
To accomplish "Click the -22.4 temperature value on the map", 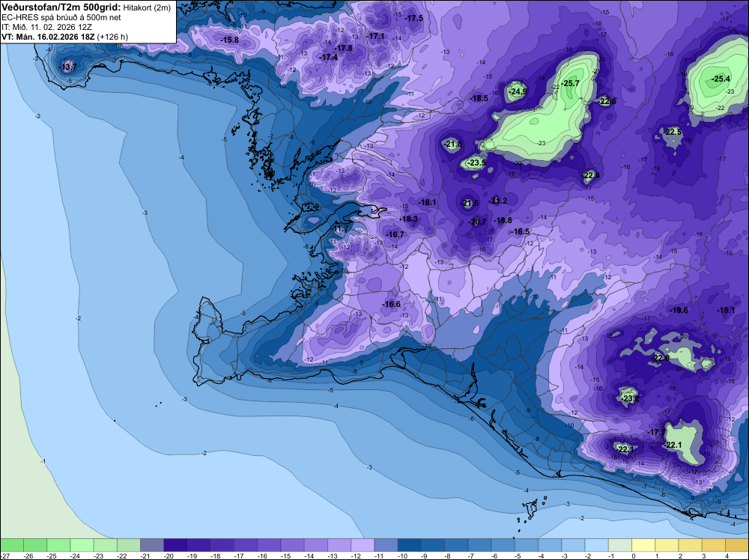I will tap(590, 176).
